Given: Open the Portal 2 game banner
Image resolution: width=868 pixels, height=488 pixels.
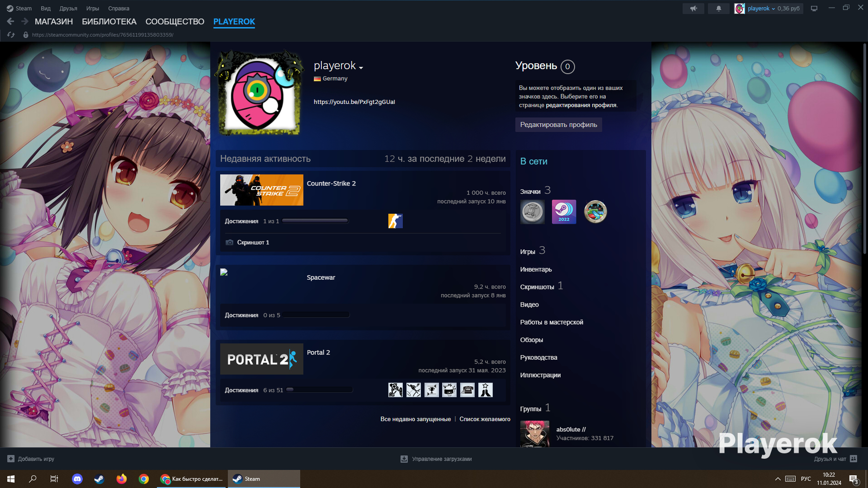Looking at the screenshot, I should [262, 359].
